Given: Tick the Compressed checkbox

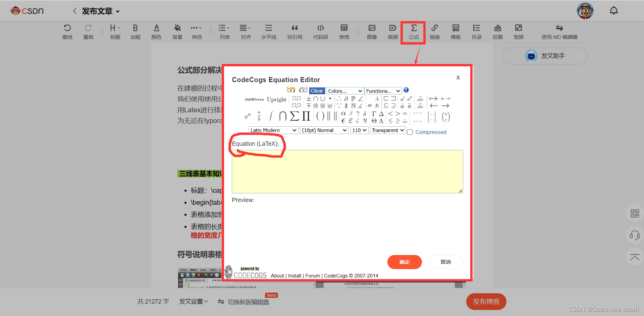Looking at the screenshot, I should point(410,132).
